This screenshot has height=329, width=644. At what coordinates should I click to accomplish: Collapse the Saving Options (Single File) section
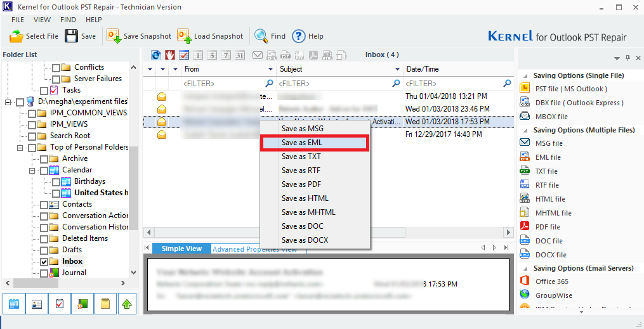525,75
